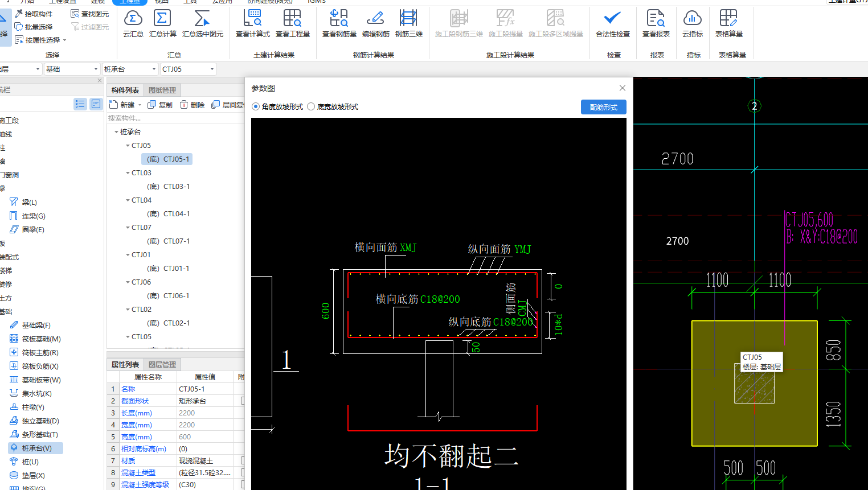868x490 pixels.
Task: Click 新建 new component button
Action: pos(122,105)
